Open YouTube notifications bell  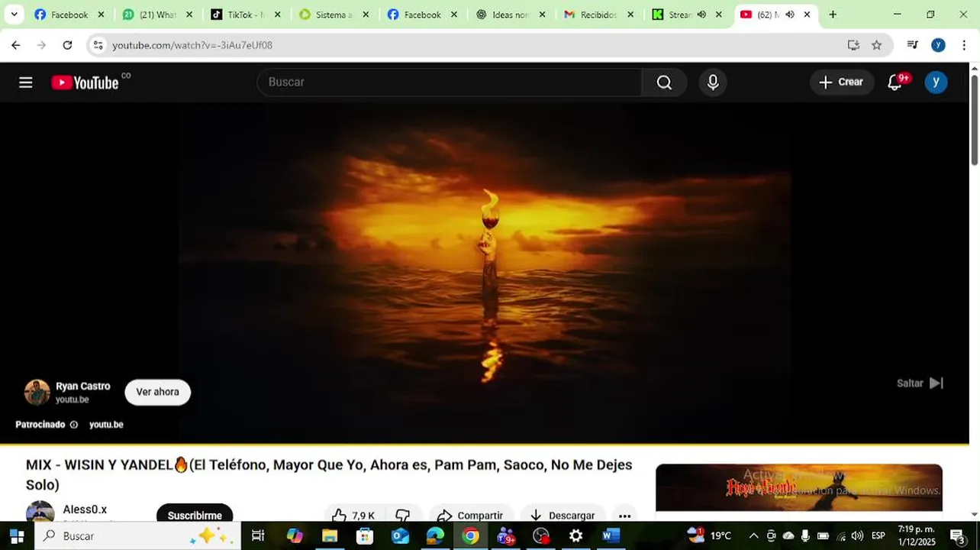[x=895, y=82]
